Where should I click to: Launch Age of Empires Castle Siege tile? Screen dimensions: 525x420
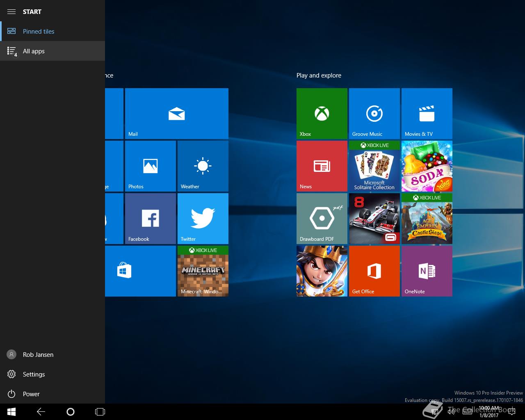427,219
